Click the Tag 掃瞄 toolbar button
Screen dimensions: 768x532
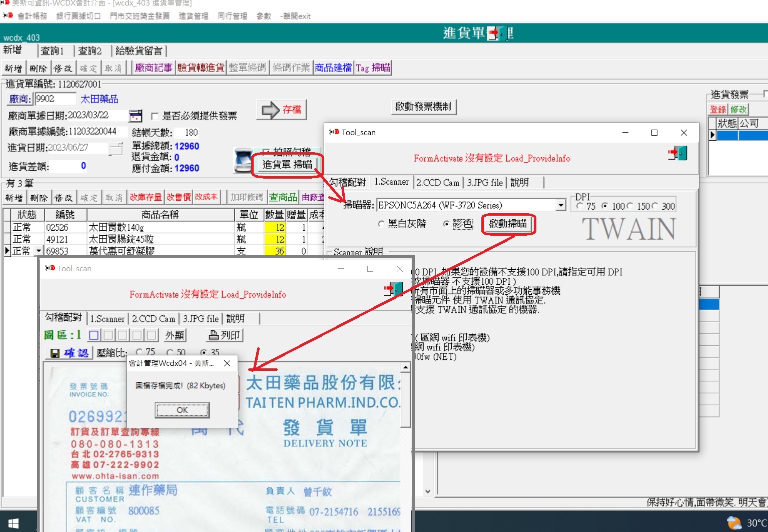tap(373, 68)
